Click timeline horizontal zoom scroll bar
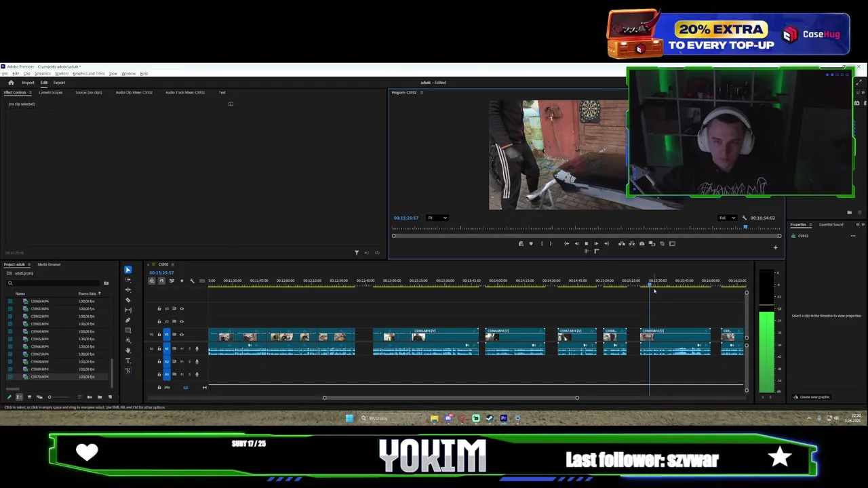868x488 pixels. tap(451, 398)
